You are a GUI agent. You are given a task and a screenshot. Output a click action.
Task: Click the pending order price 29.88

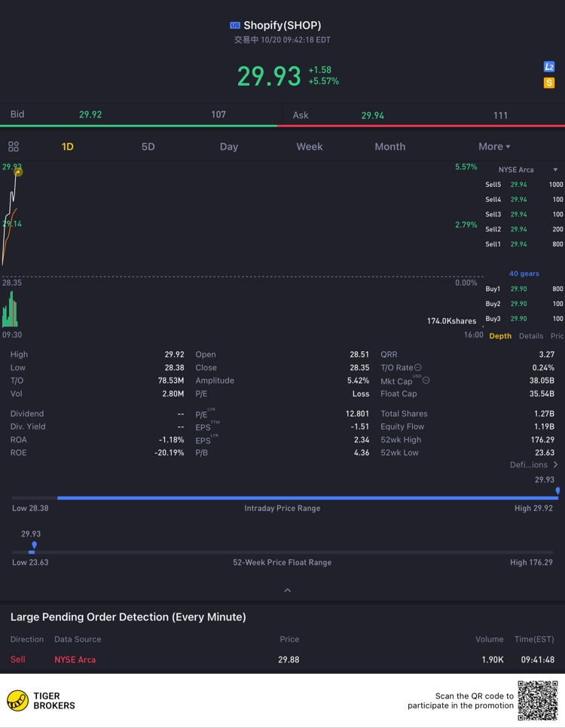tap(289, 659)
